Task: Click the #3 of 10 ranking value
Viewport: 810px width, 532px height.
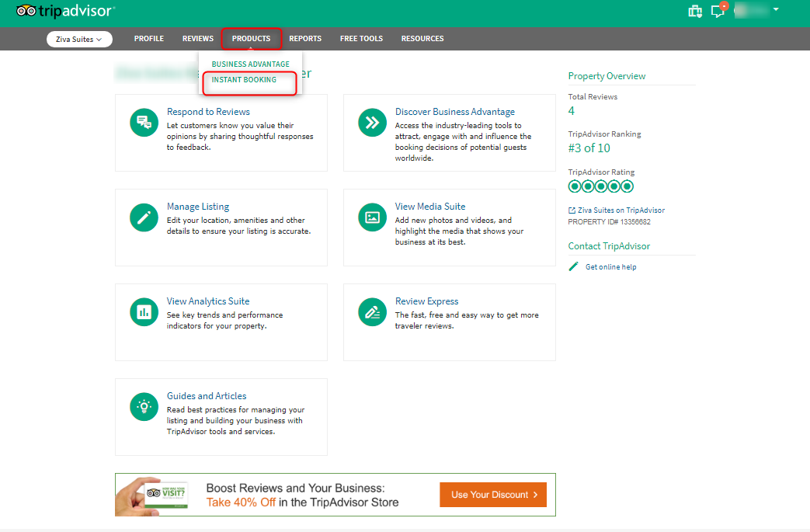Action: tap(589, 148)
